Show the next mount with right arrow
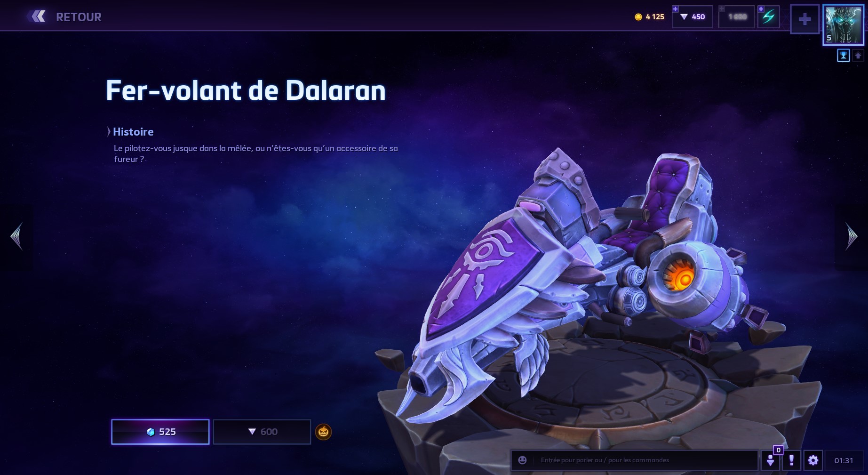The width and height of the screenshot is (868, 475). 852,236
